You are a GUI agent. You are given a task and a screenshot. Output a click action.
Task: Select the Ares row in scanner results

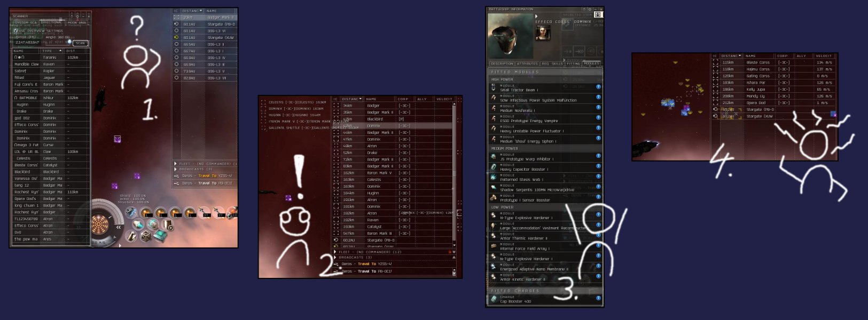click(51, 239)
